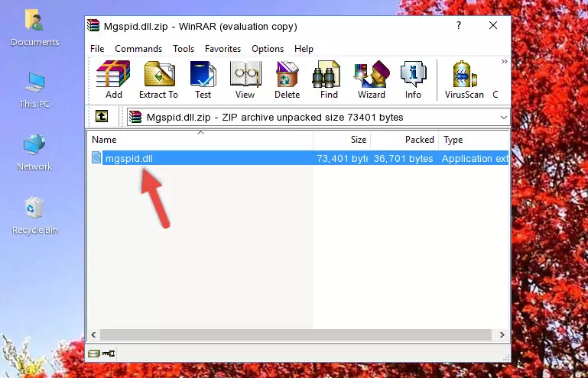Click the mgspid.dll file icon
The image size is (588, 378).
(x=96, y=158)
